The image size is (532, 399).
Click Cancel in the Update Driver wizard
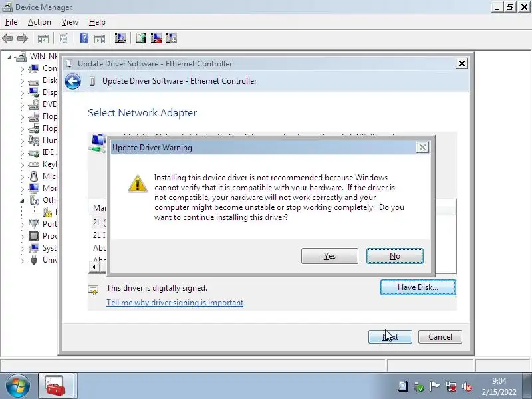click(x=440, y=337)
